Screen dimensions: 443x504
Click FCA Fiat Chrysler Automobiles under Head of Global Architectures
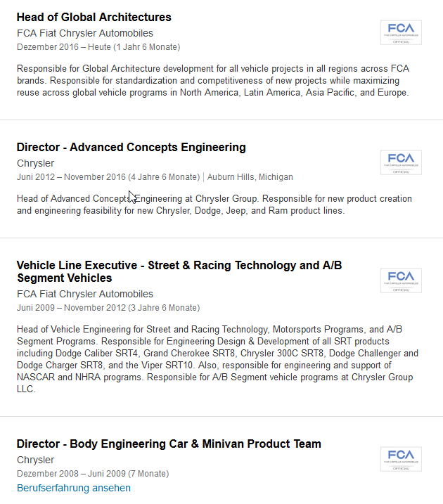pyautogui.click(x=84, y=33)
